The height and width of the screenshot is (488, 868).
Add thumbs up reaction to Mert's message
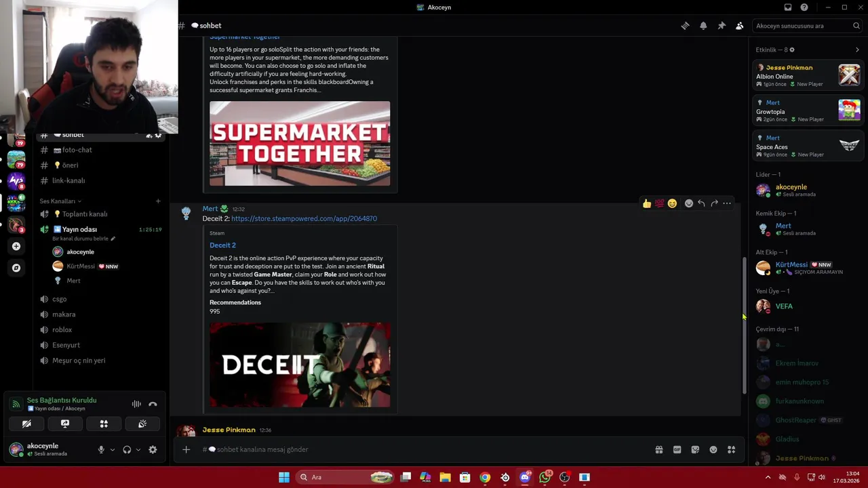point(647,203)
